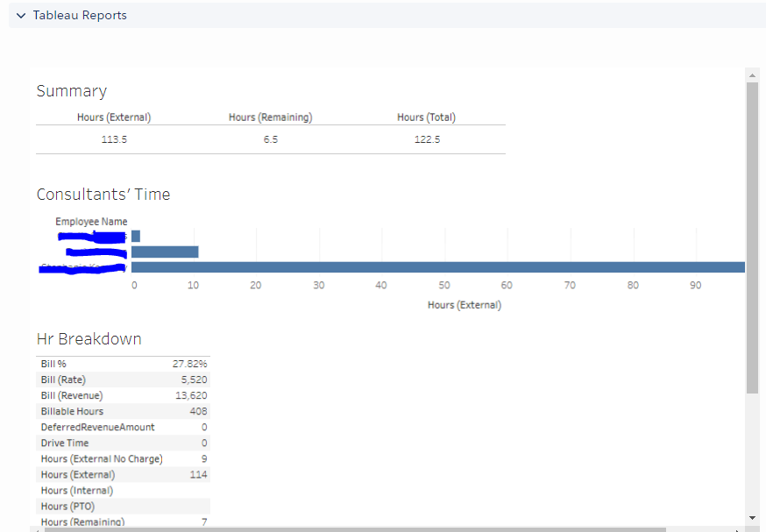Viewport: 766px width, 532px height.
Task: Select the Billable Hours row label
Action: coord(72,411)
